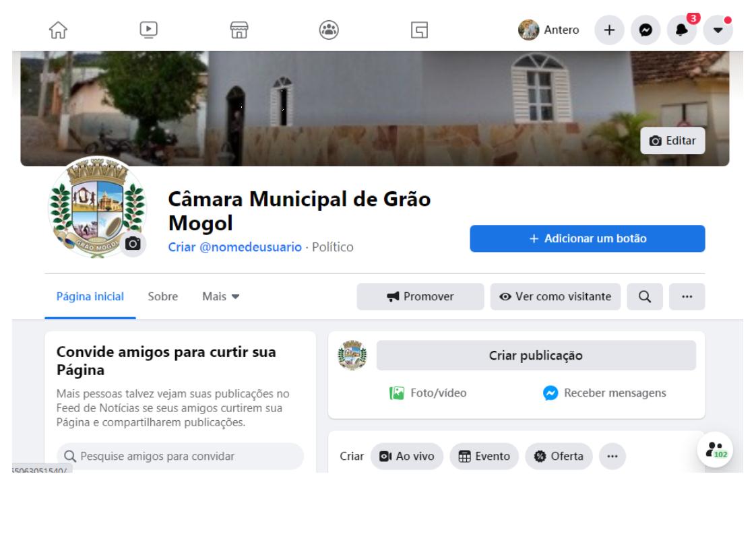The image size is (756, 534).
Task: Open the Marketplace storefront icon
Action: [x=238, y=30]
